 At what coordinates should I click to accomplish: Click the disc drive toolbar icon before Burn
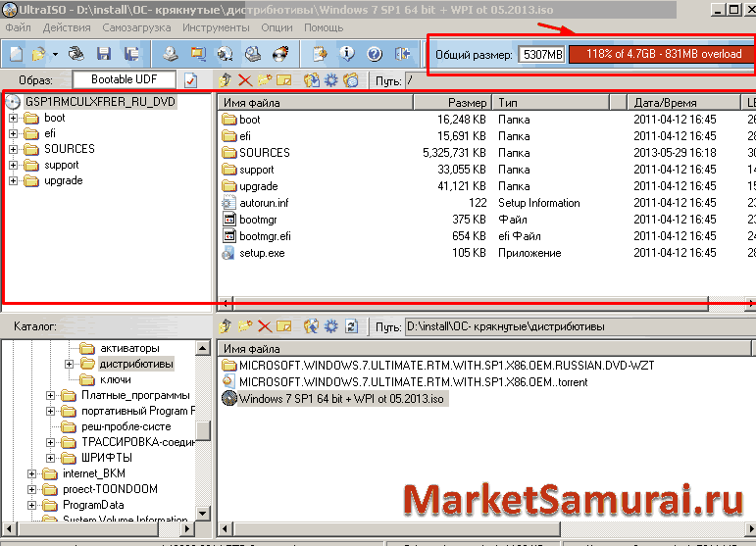(x=253, y=54)
